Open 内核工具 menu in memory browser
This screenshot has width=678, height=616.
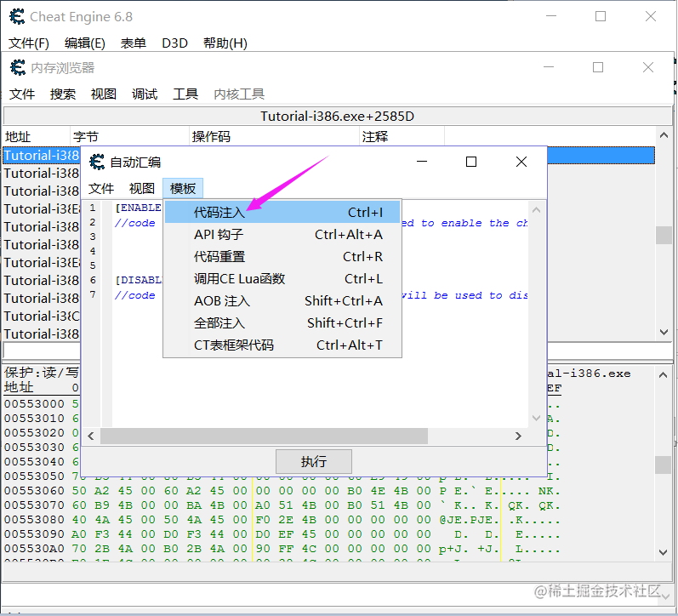(x=239, y=94)
